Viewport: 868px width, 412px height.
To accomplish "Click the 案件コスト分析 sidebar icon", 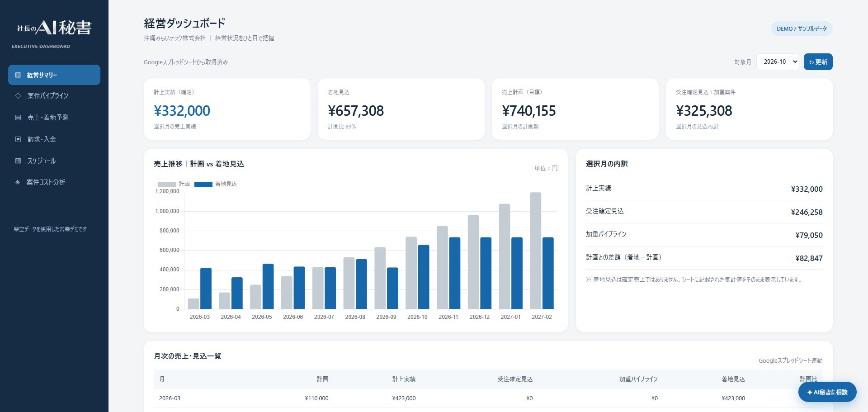I will 18,182.
